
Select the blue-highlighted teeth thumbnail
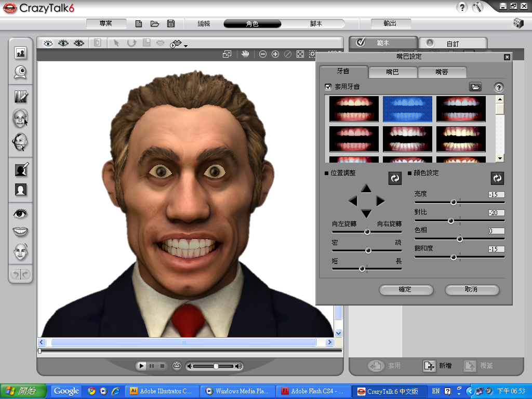[x=407, y=109]
